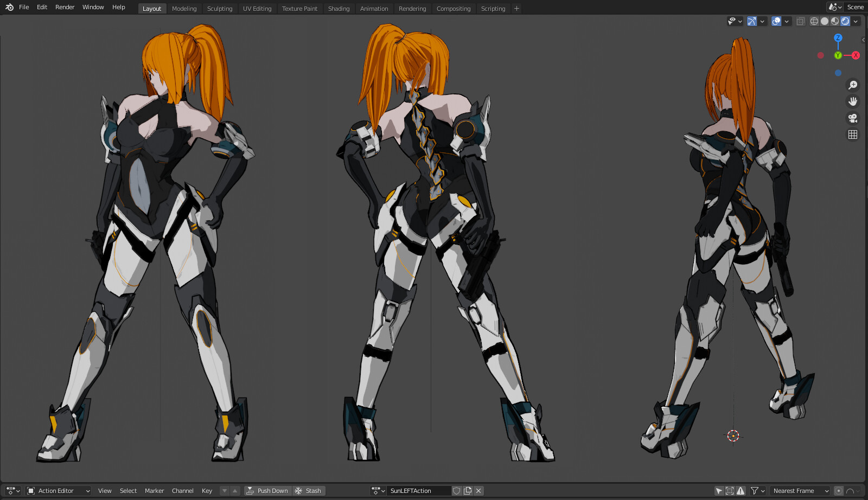
Task: Open the Push Down action button
Action: (x=267, y=490)
